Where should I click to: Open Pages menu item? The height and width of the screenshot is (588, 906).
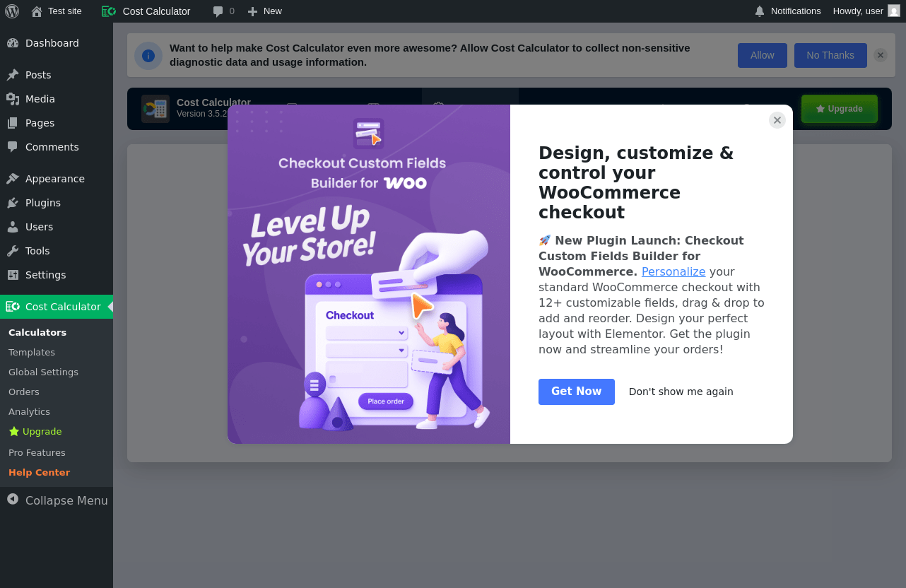click(57, 123)
